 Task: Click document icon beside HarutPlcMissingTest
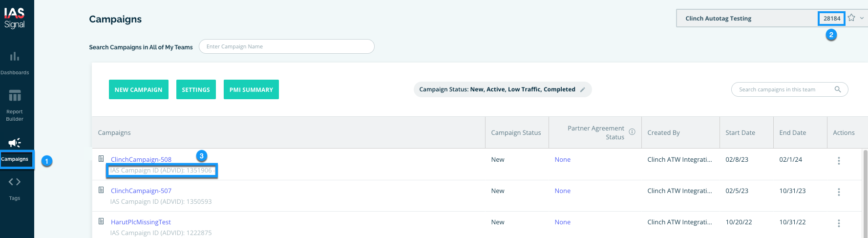coord(101,221)
